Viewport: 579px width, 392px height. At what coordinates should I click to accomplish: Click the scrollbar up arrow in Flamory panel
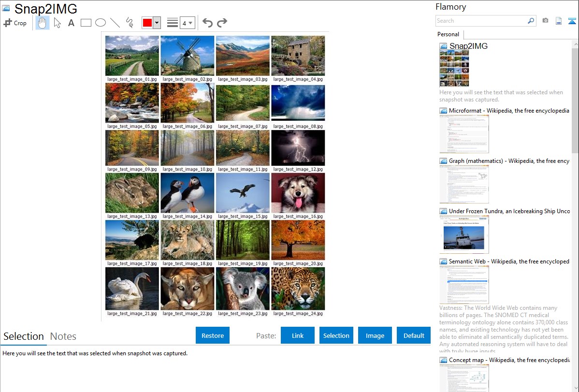(x=575, y=44)
